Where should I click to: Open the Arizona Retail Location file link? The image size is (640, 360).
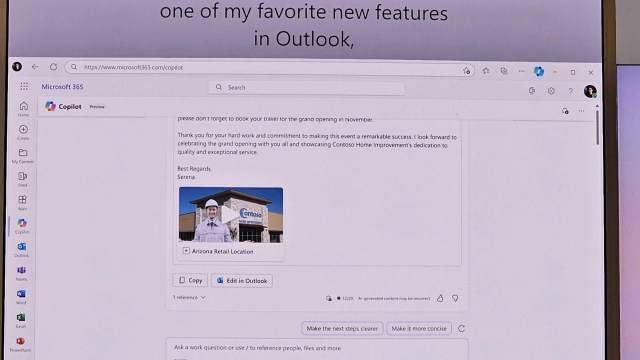click(x=222, y=251)
